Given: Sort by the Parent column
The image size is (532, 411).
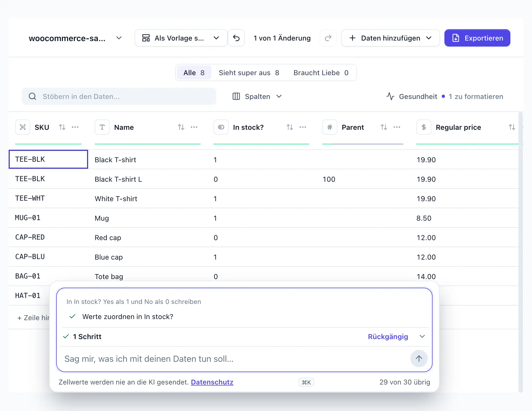Looking at the screenshot, I should pos(384,127).
